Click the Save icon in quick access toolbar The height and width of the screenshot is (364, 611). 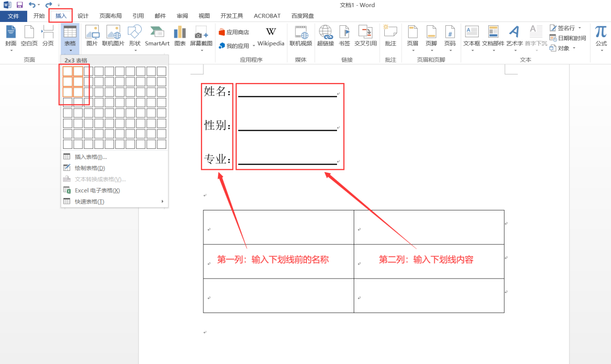20,5
